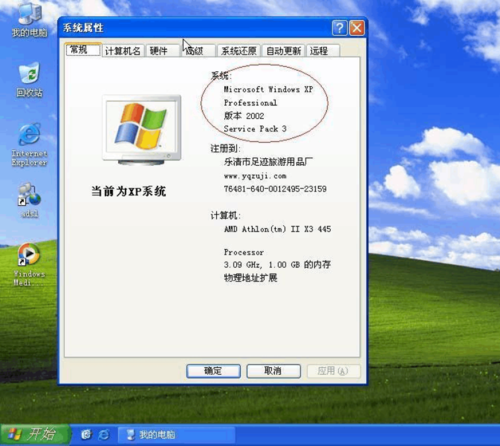Click the Professional edition text
The height and width of the screenshot is (446, 500).
point(250,103)
